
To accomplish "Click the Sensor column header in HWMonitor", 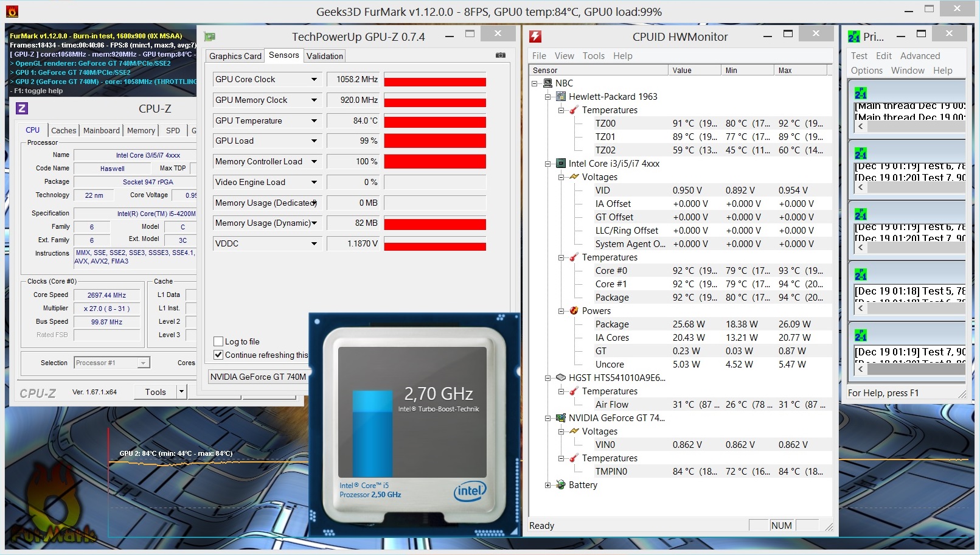I will pos(599,70).
